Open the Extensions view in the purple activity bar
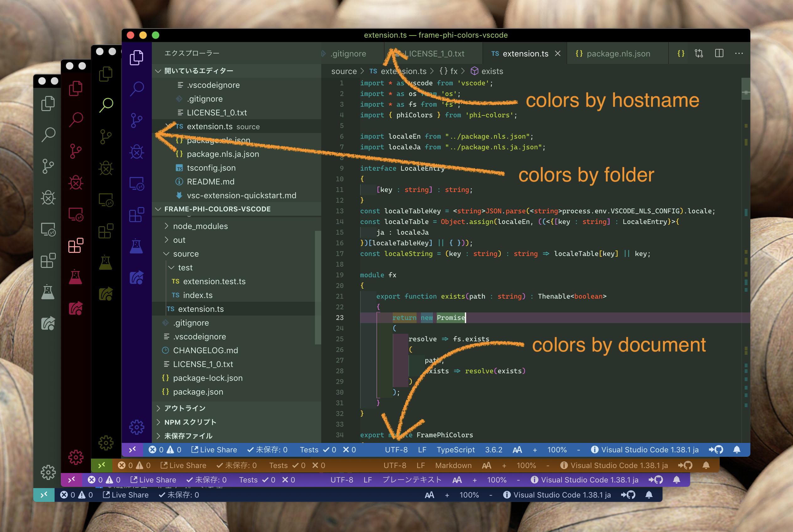This screenshot has height=532, width=793. pos(137,215)
